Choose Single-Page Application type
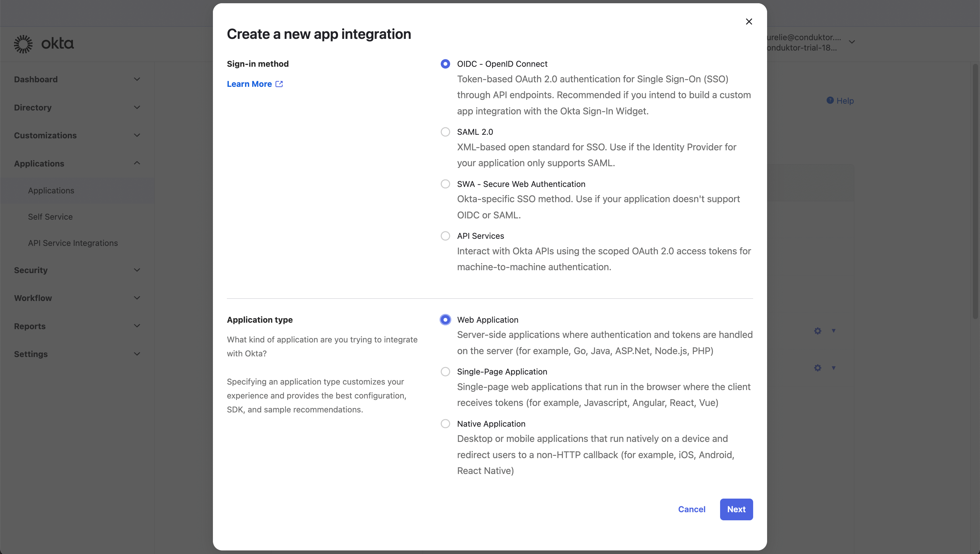980x554 pixels. (445, 372)
